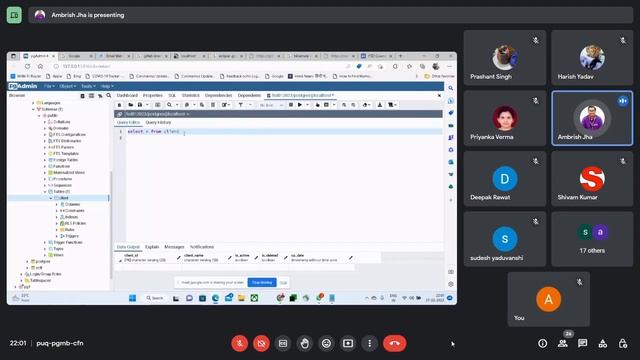
Task: Click the Stop query icon
Action: tap(291, 105)
